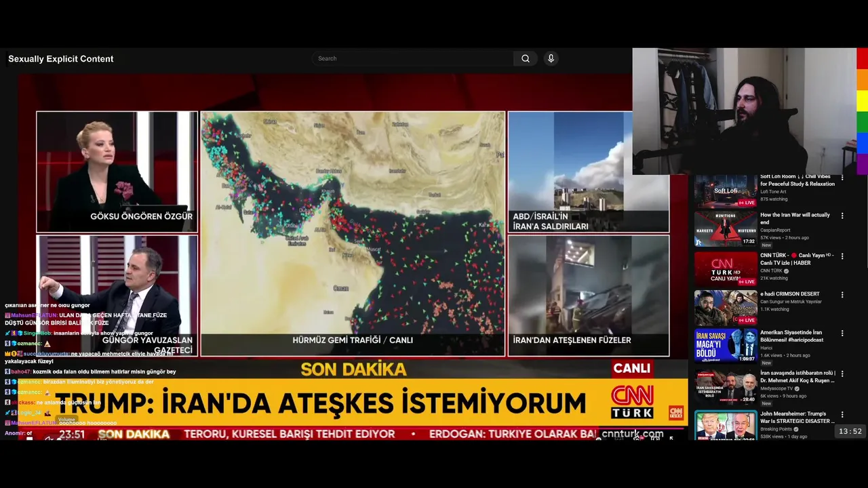This screenshot has width=868, height=488.
Task: Open options menu for Soft Lofi Room video
Action: coord(842,177)
